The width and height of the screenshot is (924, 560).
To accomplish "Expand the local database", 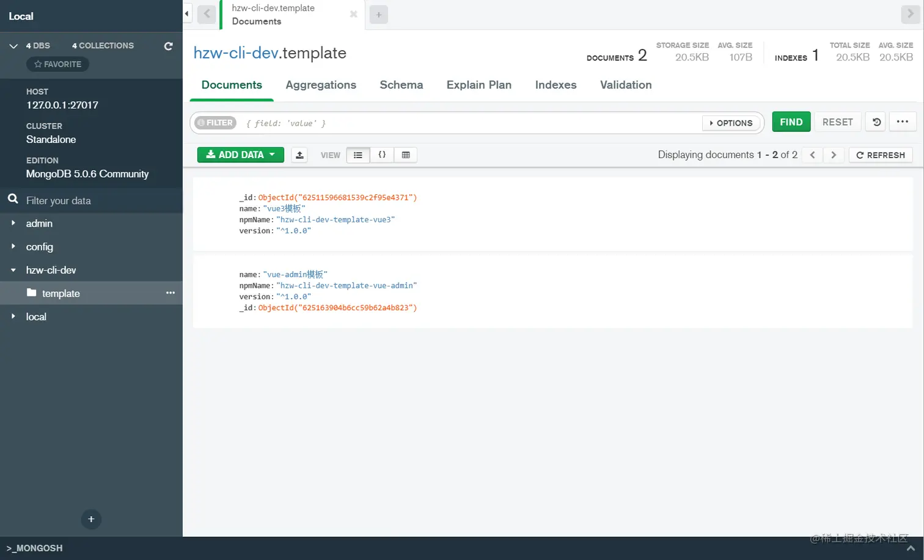I will coord(13,316).
